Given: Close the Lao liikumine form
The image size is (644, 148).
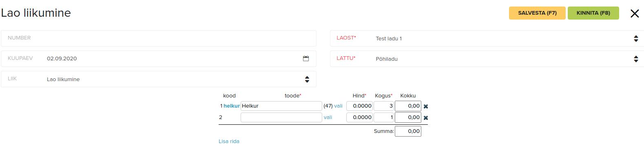Looking at the screenshot, I should tap(635, 13).
